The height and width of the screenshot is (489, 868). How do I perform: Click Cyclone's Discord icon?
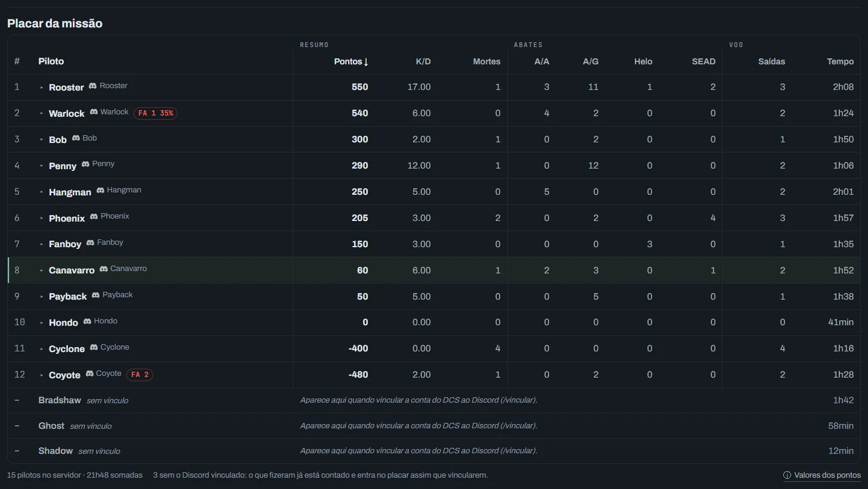94,347
